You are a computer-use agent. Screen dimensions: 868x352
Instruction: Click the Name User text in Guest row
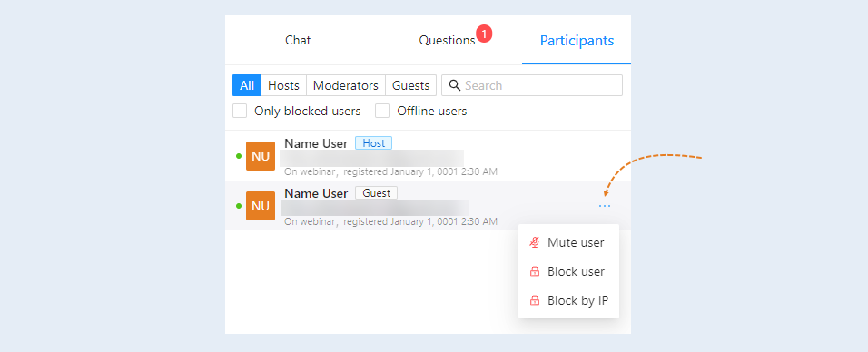(x=316, y=193)
